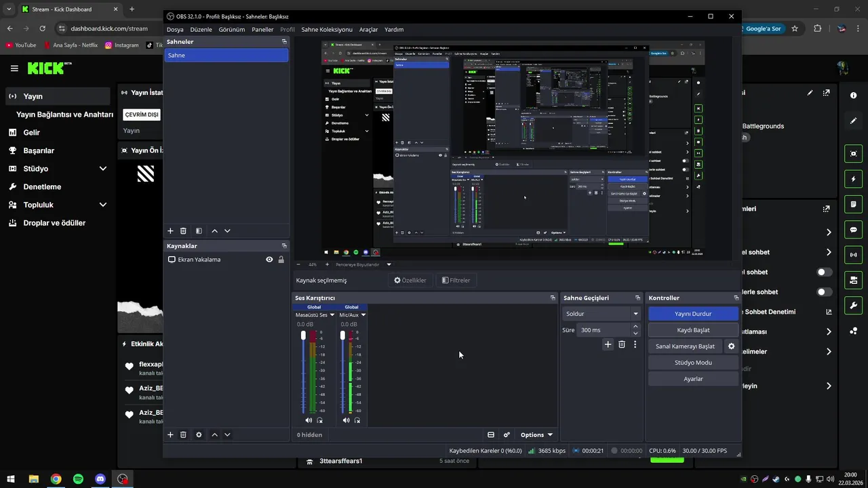Open virtual camera settings gear
Screen dimensions: 868x488
(731, 346)
